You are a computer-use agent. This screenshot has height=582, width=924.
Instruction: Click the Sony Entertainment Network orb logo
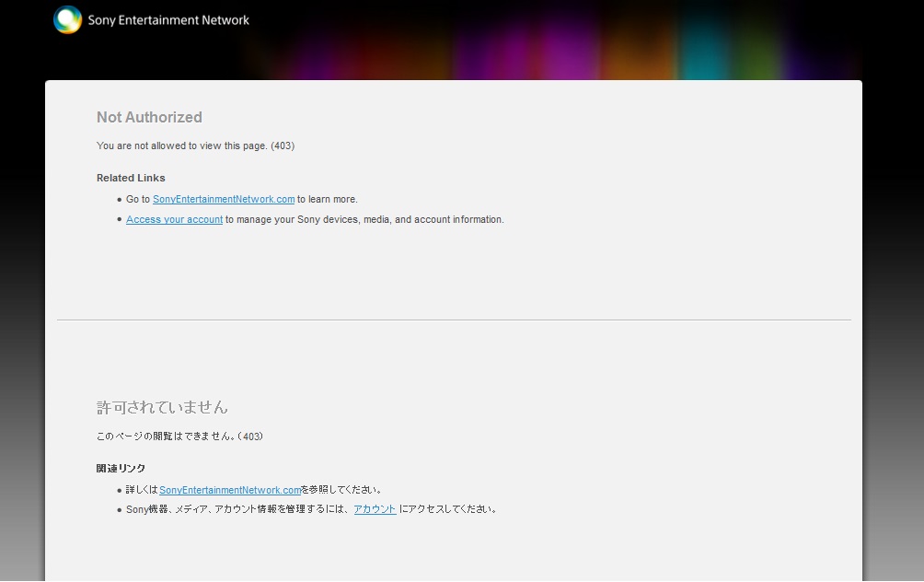point(67,19)
